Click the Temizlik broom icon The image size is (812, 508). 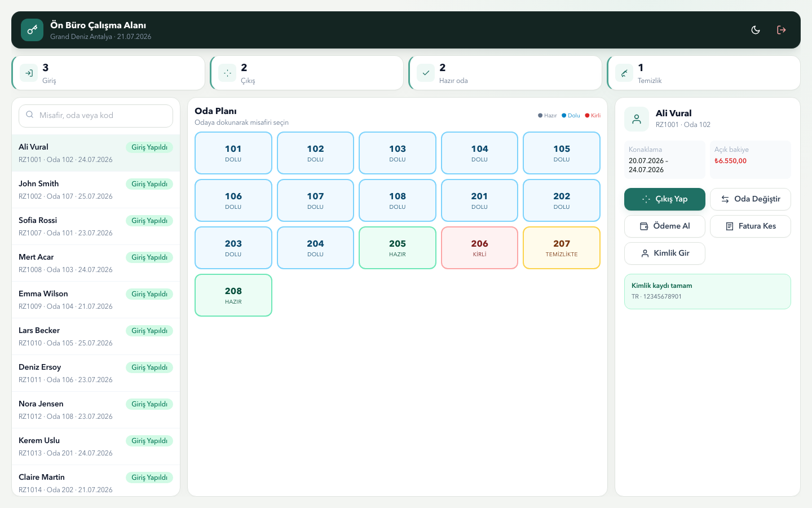point(625,73)
